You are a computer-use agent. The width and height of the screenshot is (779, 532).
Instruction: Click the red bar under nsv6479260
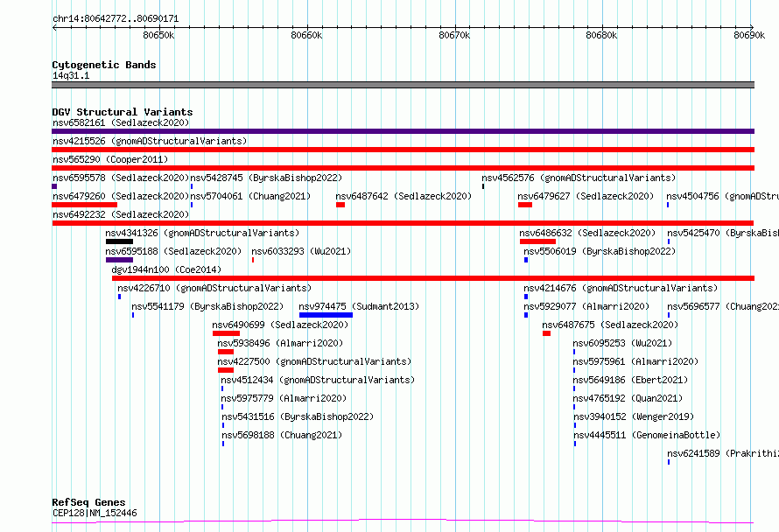84,205
